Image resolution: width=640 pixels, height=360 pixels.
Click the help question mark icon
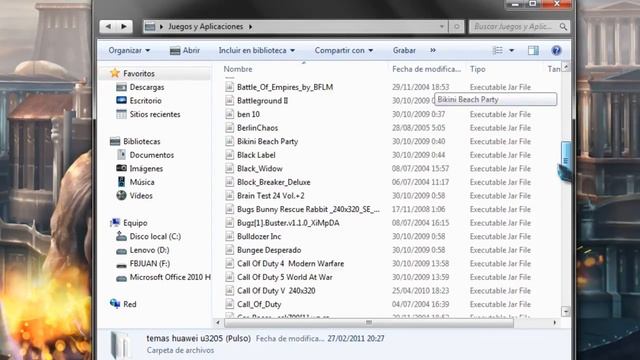coord(556,50)
